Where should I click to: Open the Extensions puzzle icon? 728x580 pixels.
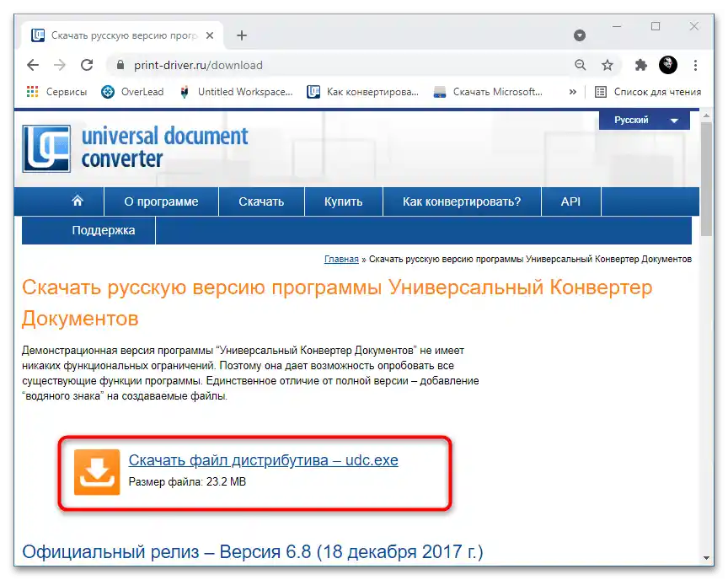pos(640,65)
